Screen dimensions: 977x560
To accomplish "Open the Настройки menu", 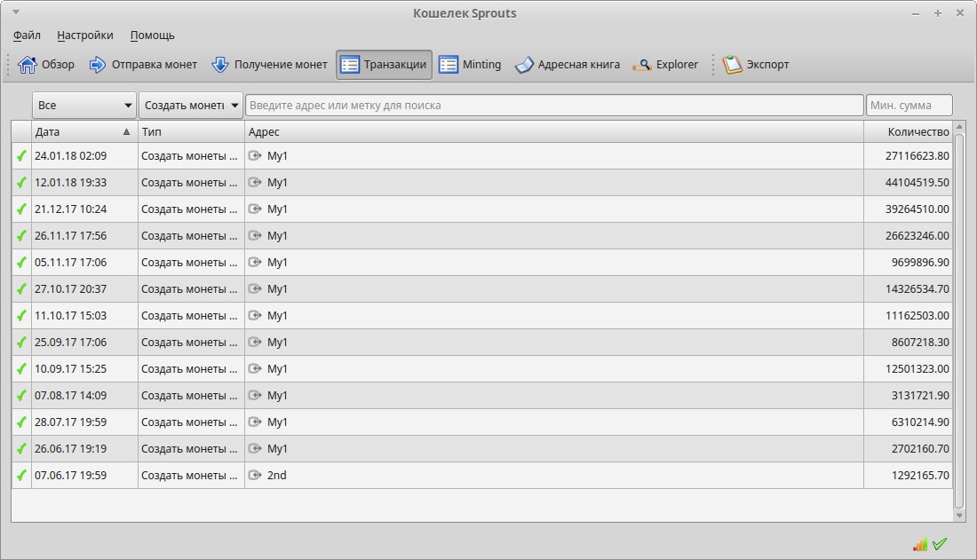I will coord(85,35).
